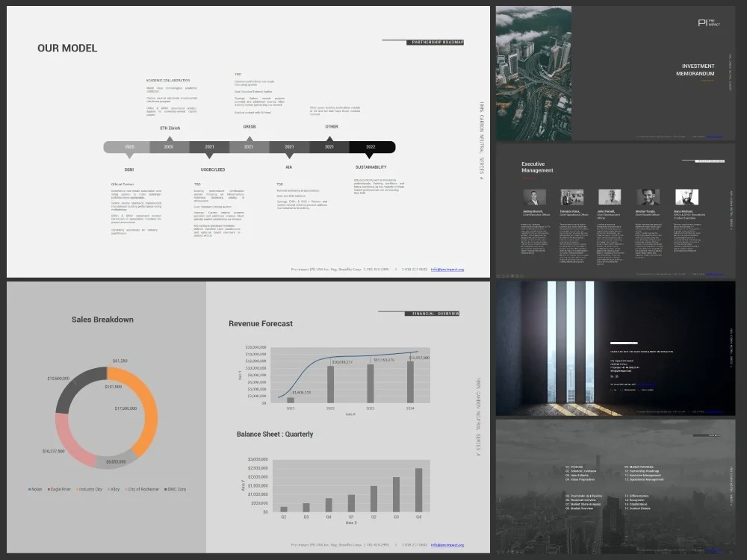Click the Partnership Roadmap section tag
The width and height of the screenshot is (747, 560).
(435, 43)
